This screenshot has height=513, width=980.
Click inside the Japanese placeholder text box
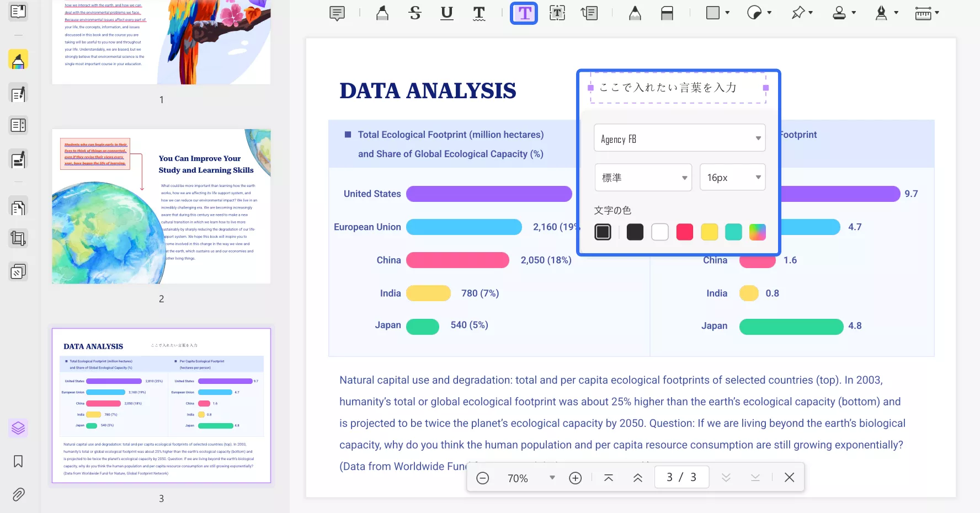(678, 88)
